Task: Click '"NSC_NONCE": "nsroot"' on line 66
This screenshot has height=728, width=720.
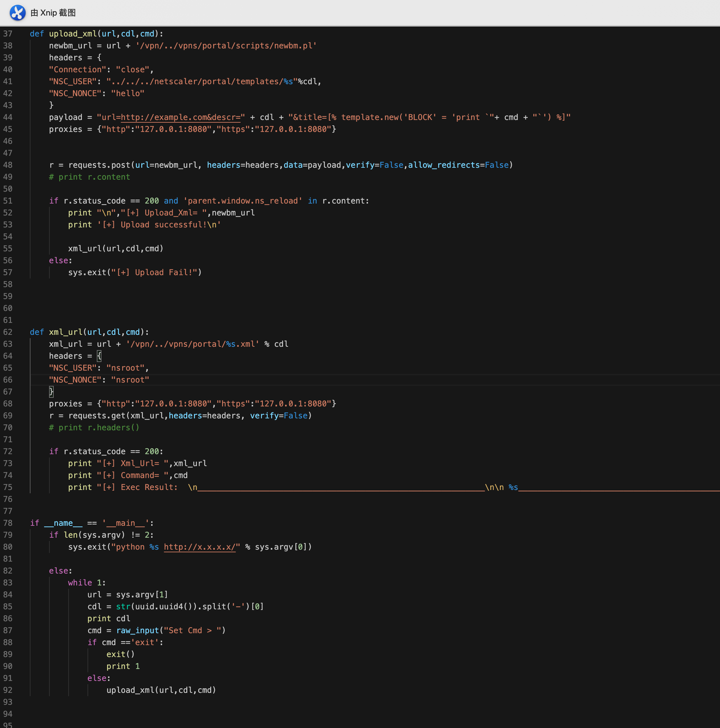Action: [99, 380]
